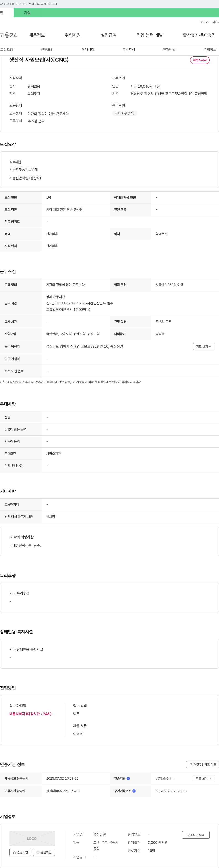Select 2,000 백만원 revenue value
Screen dimensions: 219x868
coord(158,842)
